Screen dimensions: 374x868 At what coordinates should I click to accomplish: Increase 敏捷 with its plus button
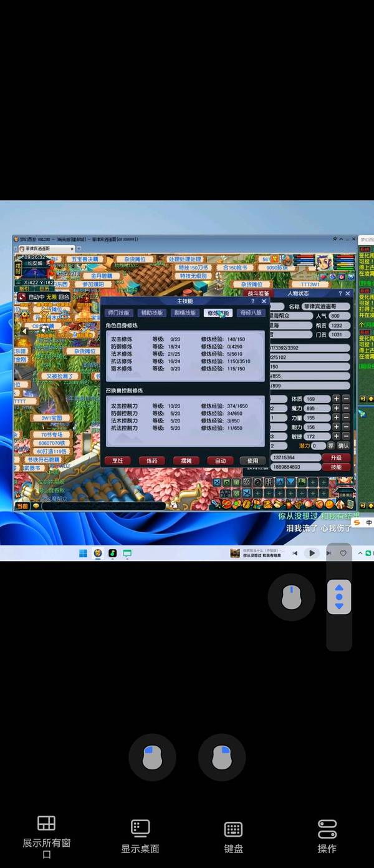click(336, 436)
